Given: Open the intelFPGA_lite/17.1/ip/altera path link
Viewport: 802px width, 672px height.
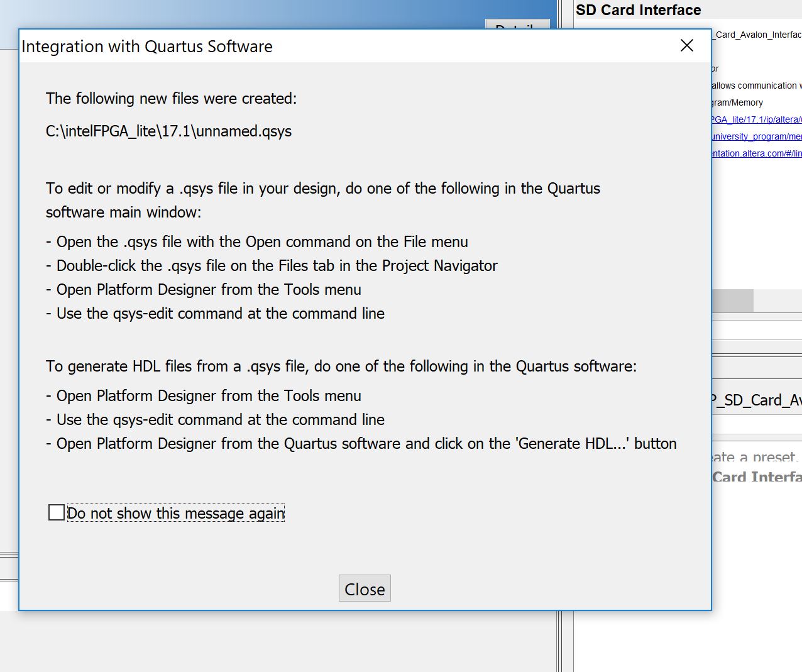Looking at the screenshot, I should click(x=756, y=119).
